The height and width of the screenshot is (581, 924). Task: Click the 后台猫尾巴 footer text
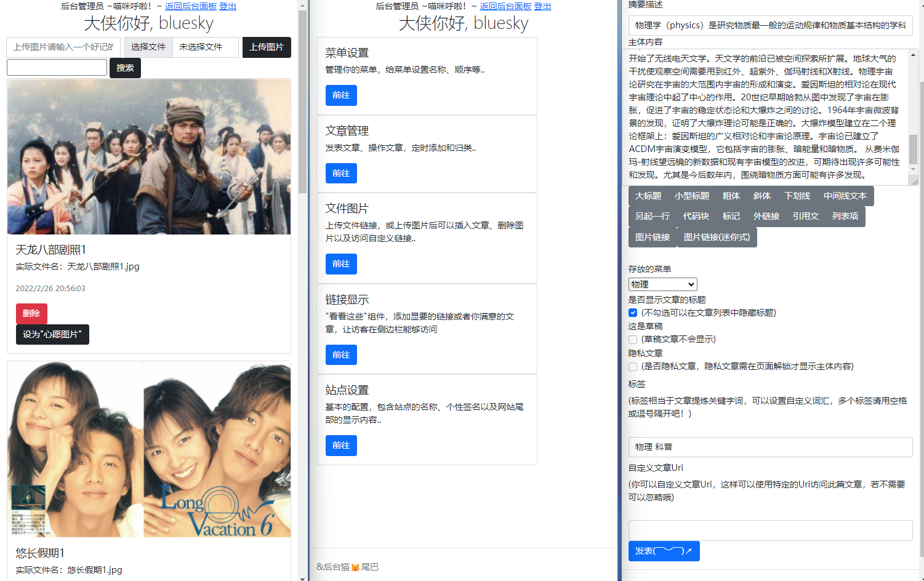pyautogui.click(x=348, y=567)
